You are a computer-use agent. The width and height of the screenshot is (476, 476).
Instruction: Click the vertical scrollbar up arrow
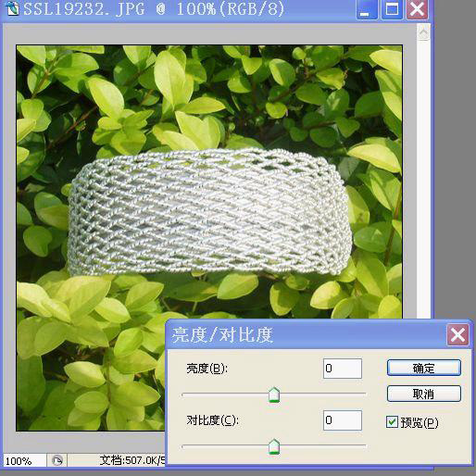(423, 32)
